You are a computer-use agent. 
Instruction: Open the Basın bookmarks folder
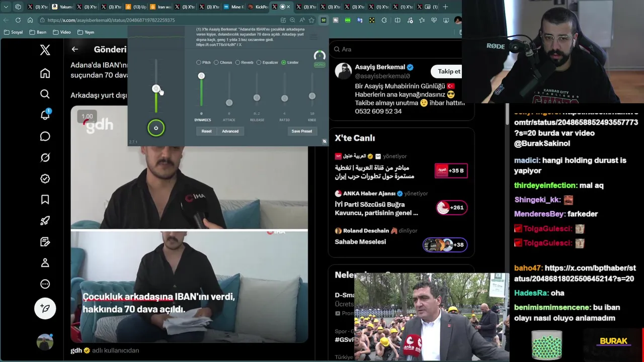click(38, 32)
